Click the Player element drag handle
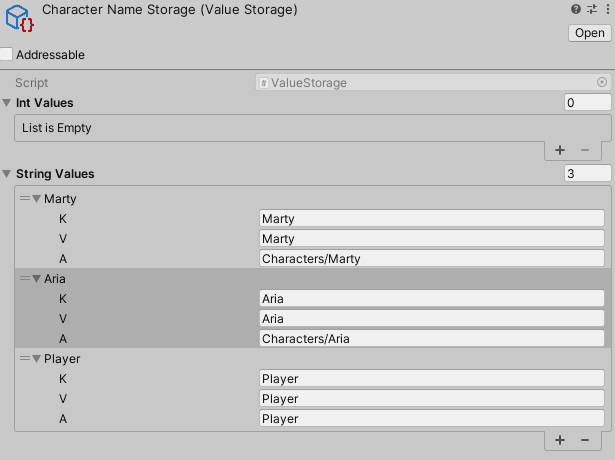615x460 pixels. point(25,359)
